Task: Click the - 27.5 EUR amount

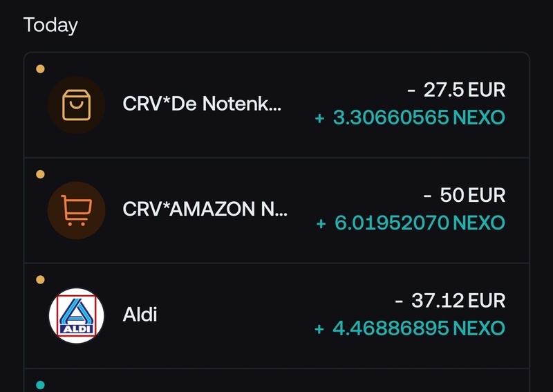Action: click(456, 90)
